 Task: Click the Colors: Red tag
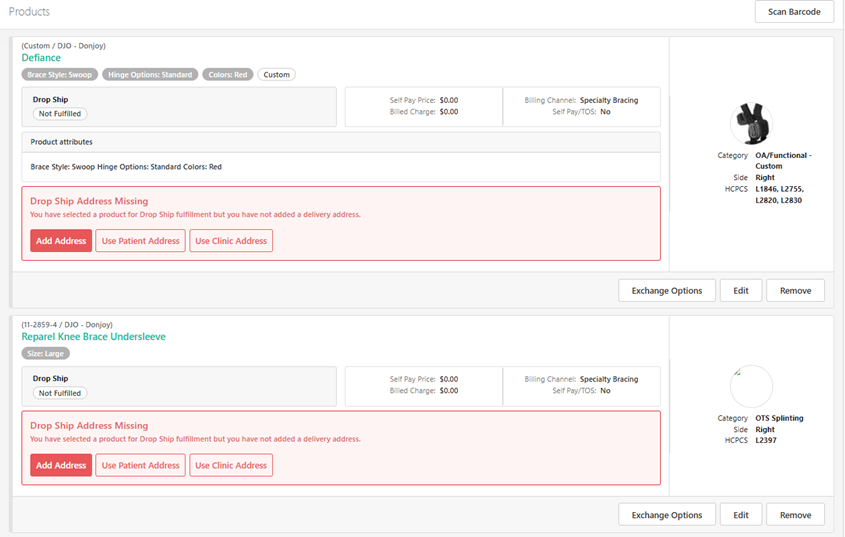(227, 75)
